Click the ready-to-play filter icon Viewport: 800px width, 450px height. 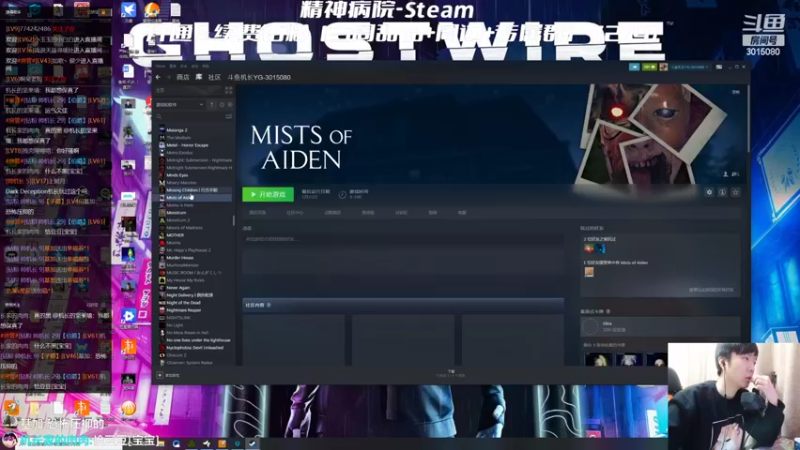pyautogui.click(x=230, y=105)
